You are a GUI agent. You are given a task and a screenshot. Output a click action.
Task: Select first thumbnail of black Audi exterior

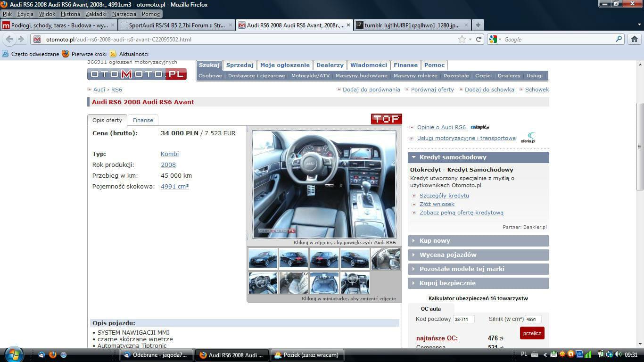pyautogui.click(x=263, y=259)
